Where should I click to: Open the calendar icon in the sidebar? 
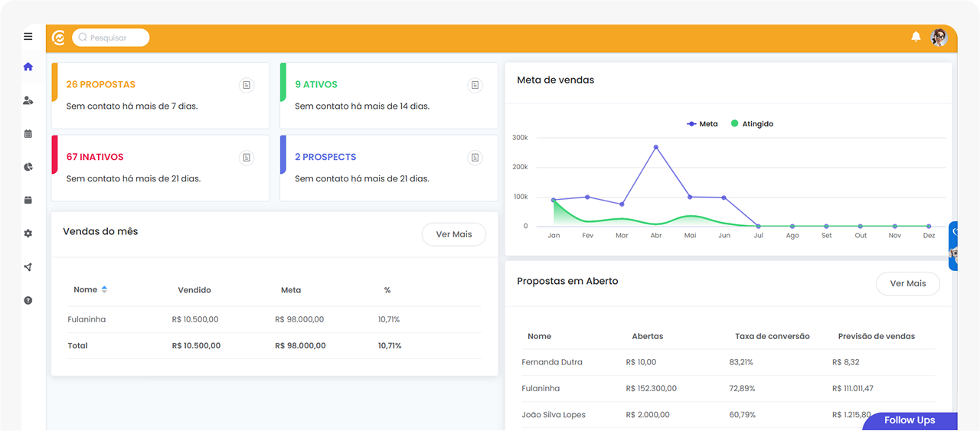[28, 134]
